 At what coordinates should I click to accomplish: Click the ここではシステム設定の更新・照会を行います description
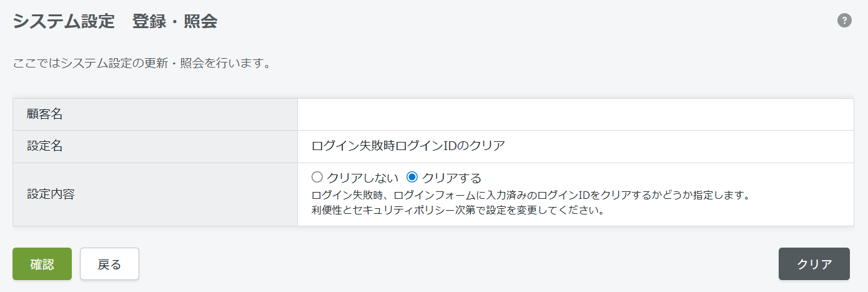pyautogui.click(x=141, y=64)
